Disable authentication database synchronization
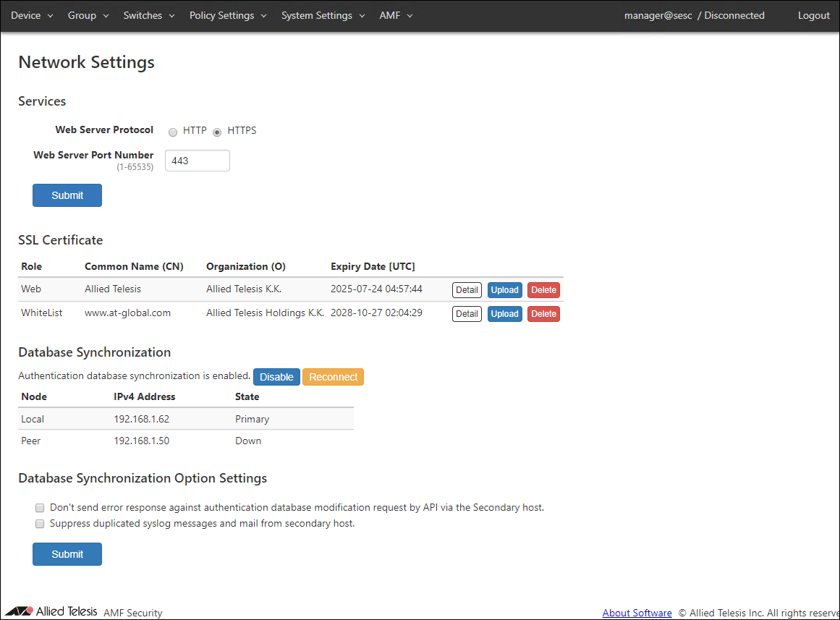The height and width of the screenshot is (620, 840). 276,377
